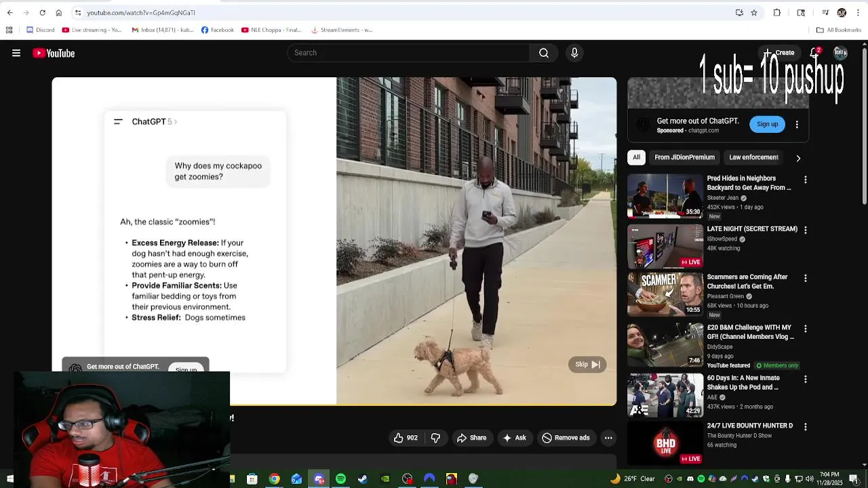Open the browser home page button
Screen dimensions: 868x488
click(59, 13)
